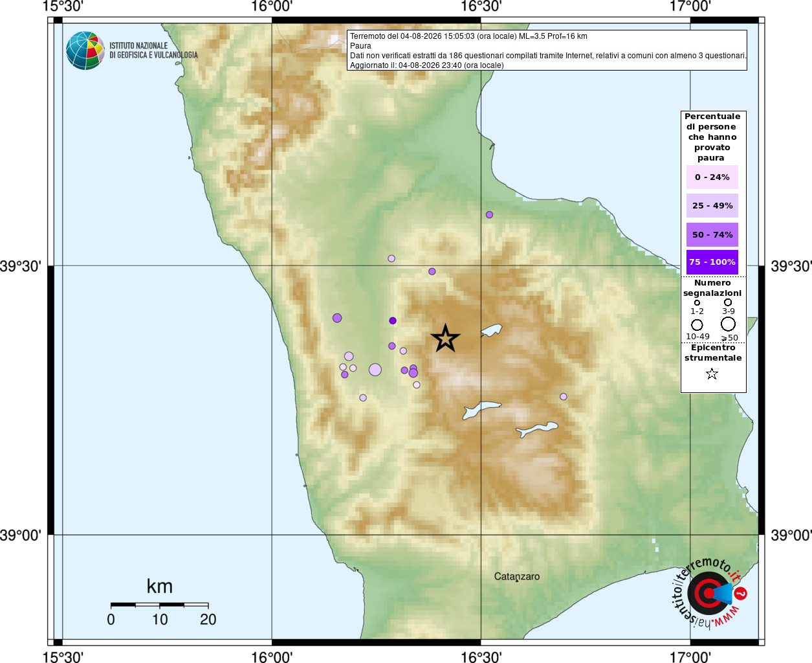Select the westernmost purple data circle
The width and height of the screenshot is (812, 663).
tap(337, 318)
